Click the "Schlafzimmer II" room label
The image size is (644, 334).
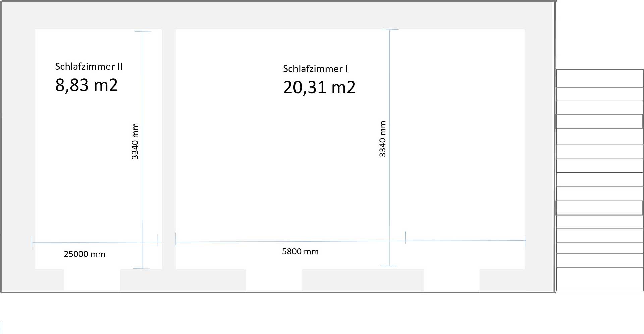click(89, 66)
